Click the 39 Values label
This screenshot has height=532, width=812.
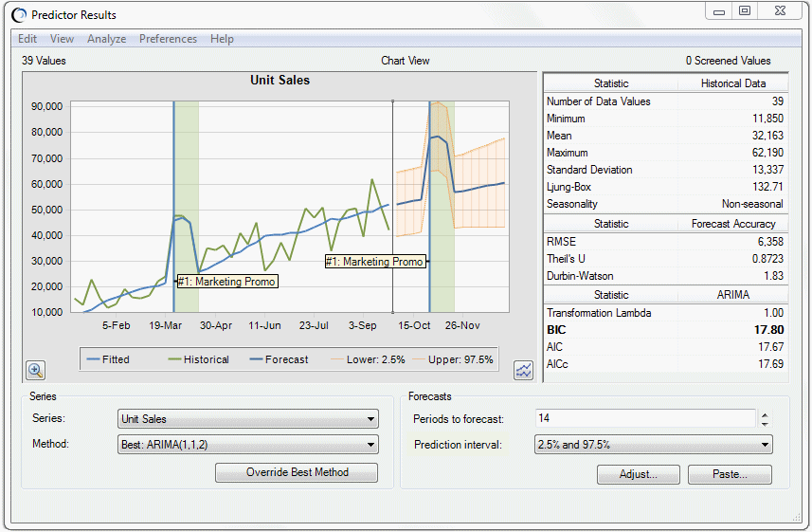(x=44, y=61)
